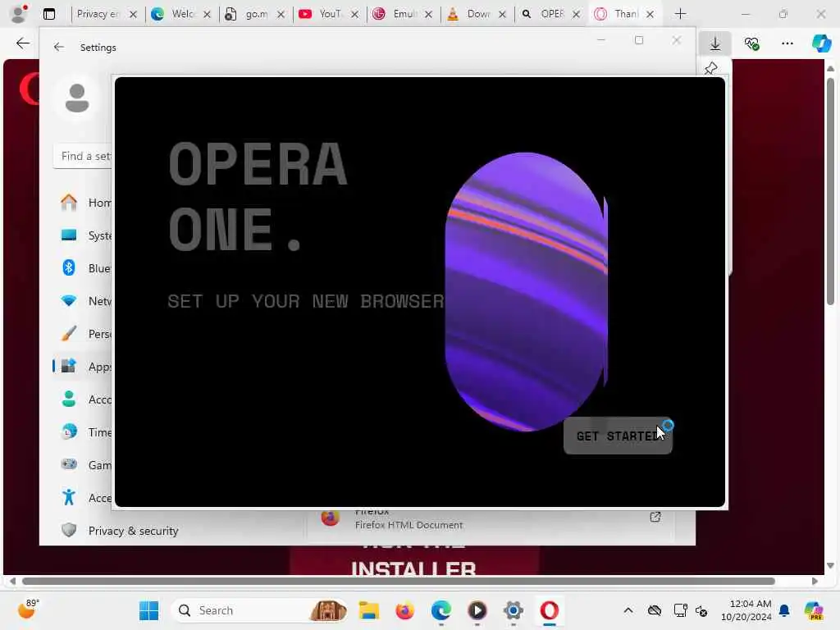The width and height of the screenshot is (840, 630).
Task: Open Opera from taskbar
Action: pyautogui.click(x=549, y=610)
